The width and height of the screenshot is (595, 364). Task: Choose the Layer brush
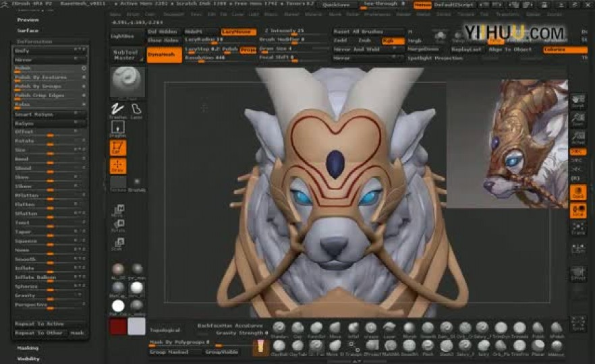389,330
